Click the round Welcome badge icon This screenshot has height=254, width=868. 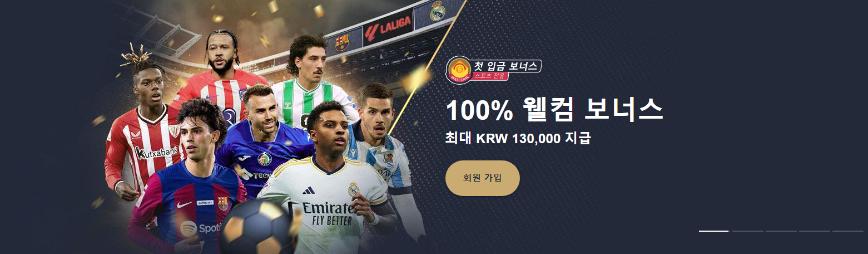coord(459,70)
